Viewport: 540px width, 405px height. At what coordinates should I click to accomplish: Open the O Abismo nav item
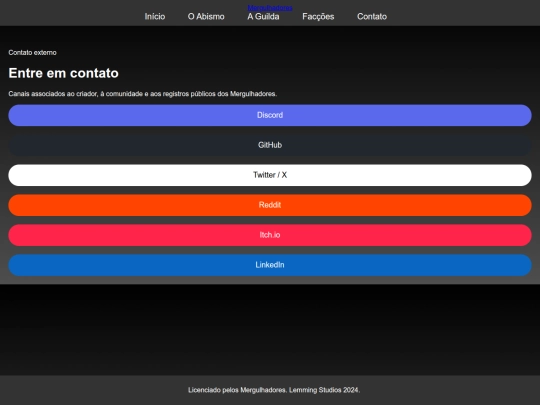click(206, 17)
